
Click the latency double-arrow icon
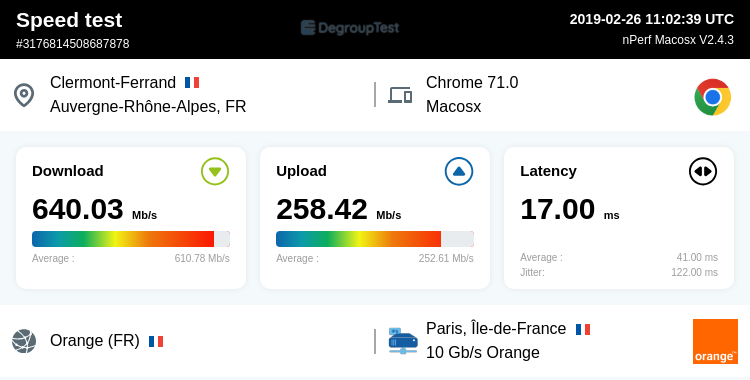703,171
